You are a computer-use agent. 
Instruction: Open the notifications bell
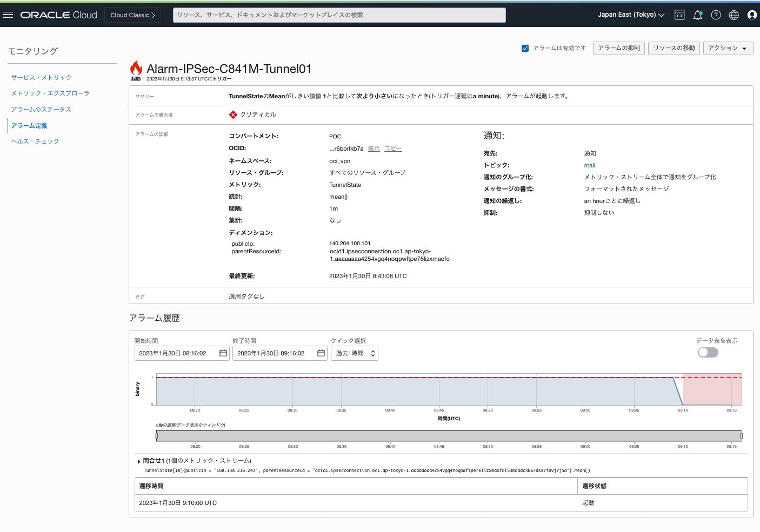coord(698,15)
